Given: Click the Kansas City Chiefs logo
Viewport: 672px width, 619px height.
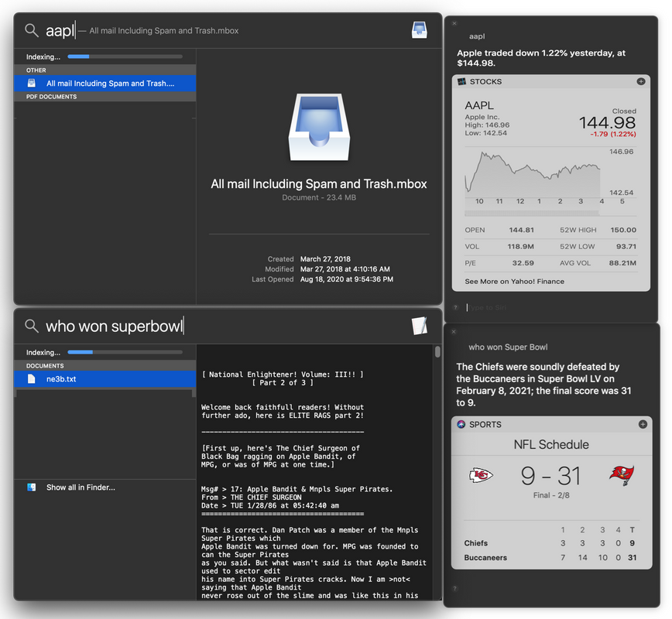Looking at the screenshot, I should (x=481, y=476).
